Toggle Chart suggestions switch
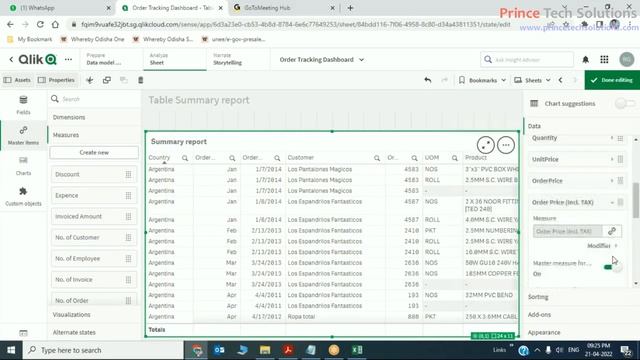The height and width of the screenshot is (360, 640). click(x=624, y=104)
